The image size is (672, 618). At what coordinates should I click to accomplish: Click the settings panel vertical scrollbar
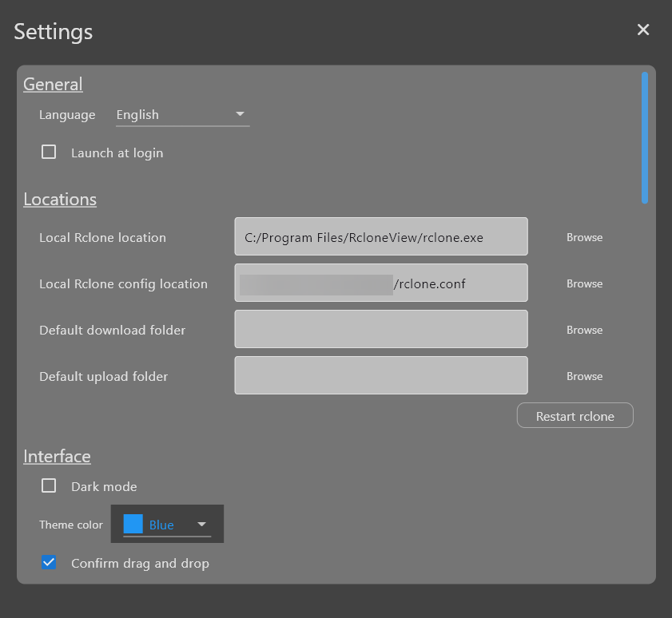[x=645, y=137]
